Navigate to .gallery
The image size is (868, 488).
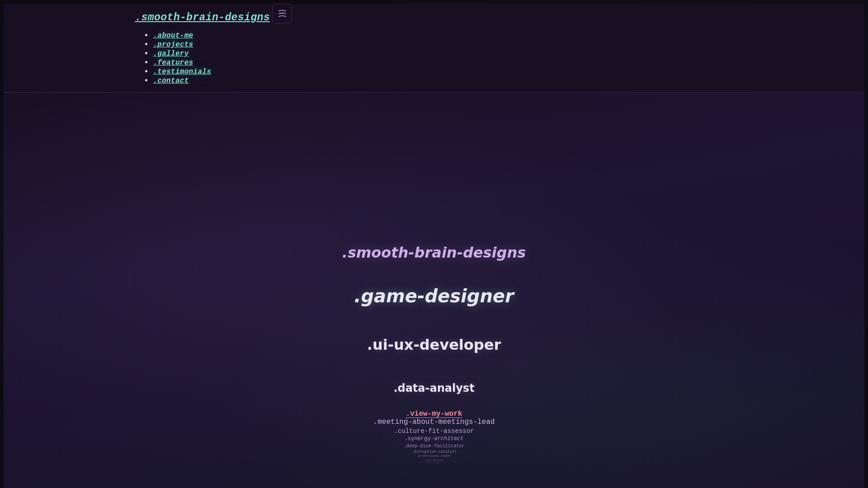click(170, 53)
